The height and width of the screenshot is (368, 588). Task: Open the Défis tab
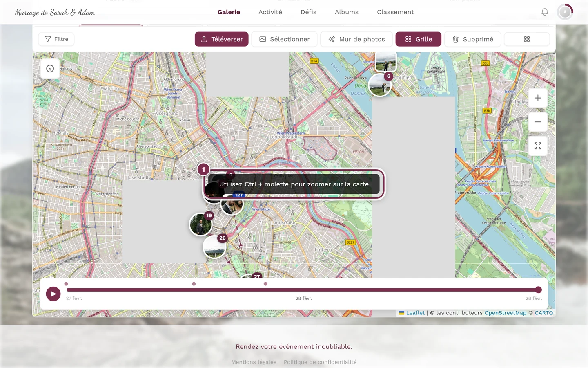pyautogui.click(x=308, y=12)
